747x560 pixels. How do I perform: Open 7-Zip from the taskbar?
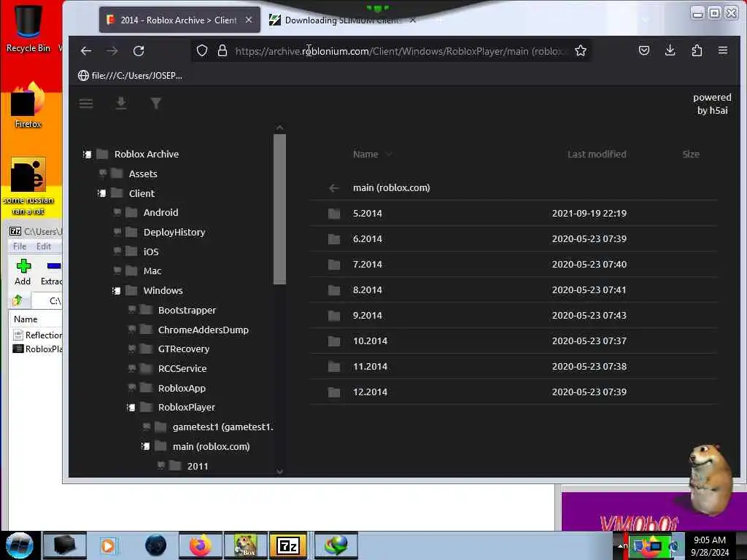click(288, 545)
